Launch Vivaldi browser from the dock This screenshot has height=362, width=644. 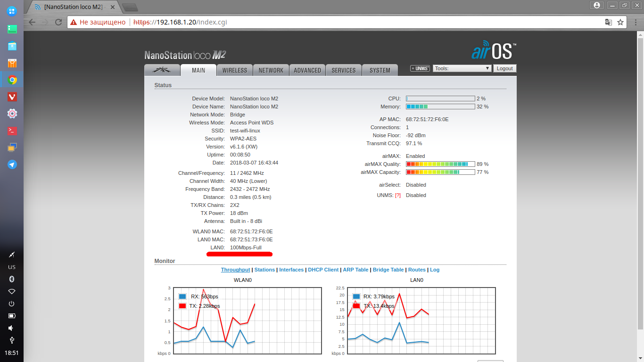click(x=12, y=97)
